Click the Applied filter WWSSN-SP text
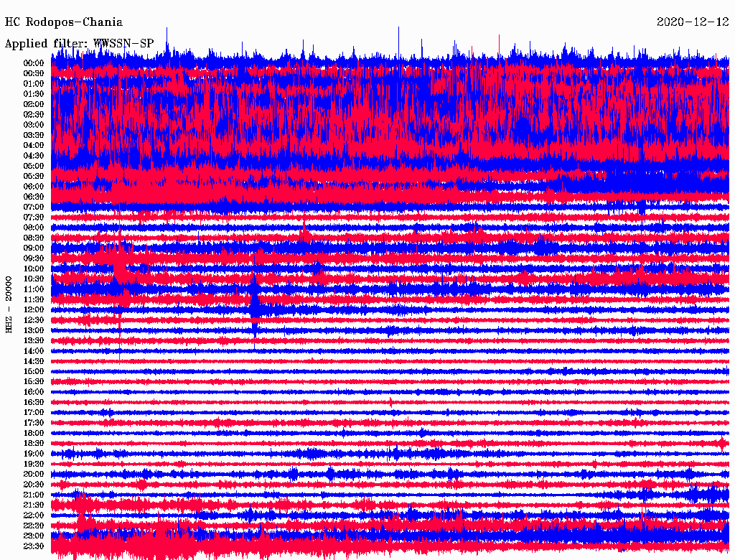Viewport: 735px width, 560px height. pyautogui.click(x=79, y=44)
